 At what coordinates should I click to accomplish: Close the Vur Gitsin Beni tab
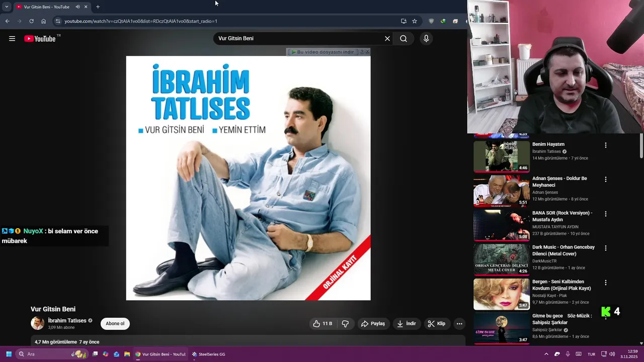pyautogui.click(x=86, y=7)
